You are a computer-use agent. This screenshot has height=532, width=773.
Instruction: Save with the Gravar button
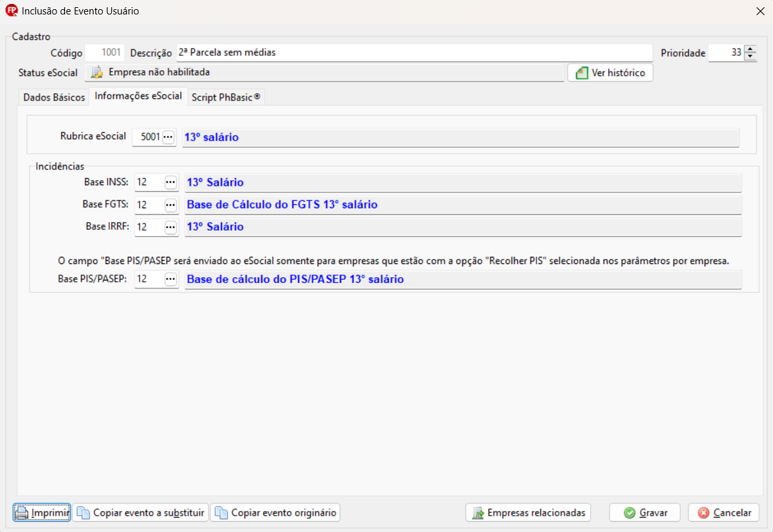pos(645,513)
